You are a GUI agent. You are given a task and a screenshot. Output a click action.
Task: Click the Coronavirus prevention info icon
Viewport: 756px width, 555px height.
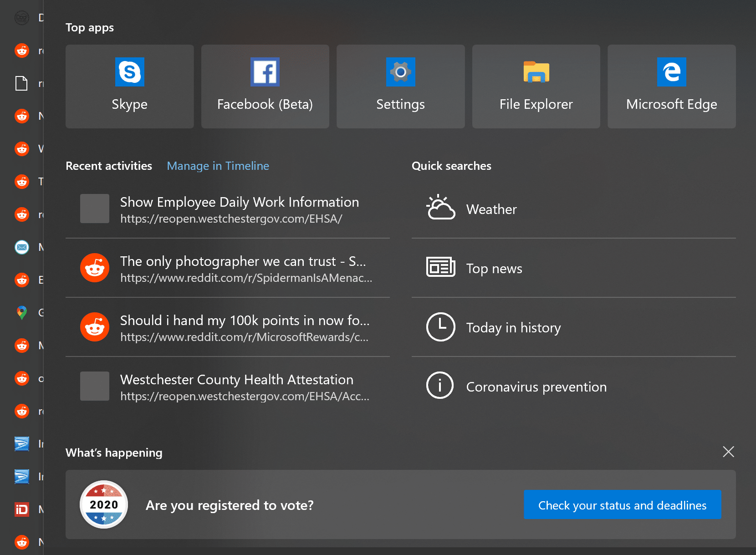pyautogui.click(x=440, y=385)
